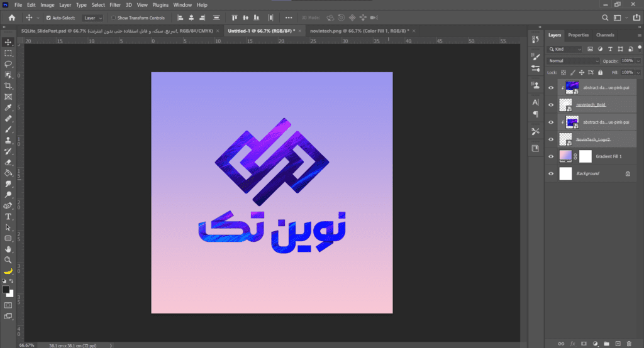Click the Gradient Fill 1 layer thumbnail
This screenshot has width=644, height=348.
[565, 156]
